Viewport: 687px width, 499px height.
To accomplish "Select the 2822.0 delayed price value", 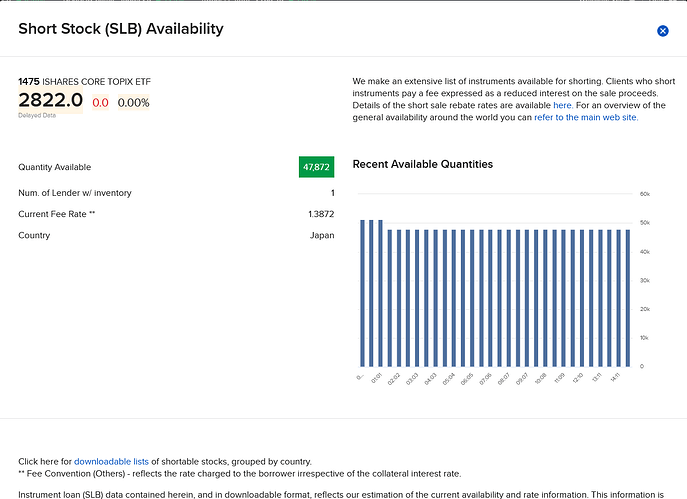I will (x=50, y=100).
